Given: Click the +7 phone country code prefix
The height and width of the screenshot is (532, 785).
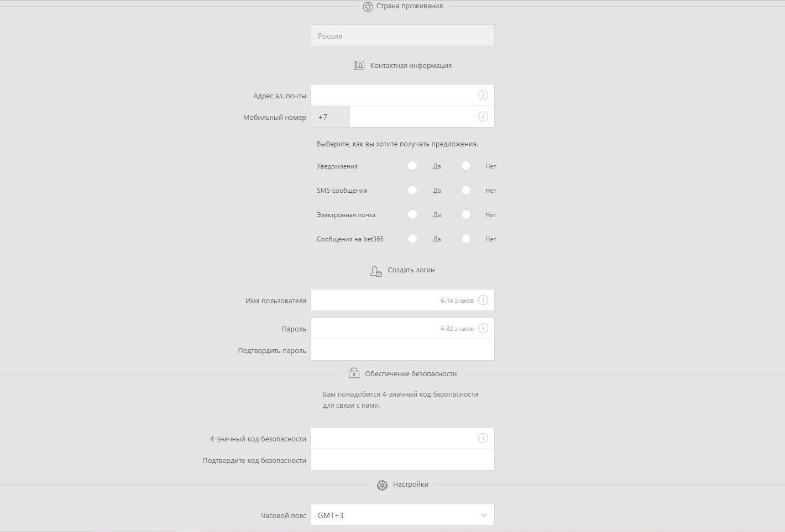Looking at the screenshot, I should coord(330,117).
